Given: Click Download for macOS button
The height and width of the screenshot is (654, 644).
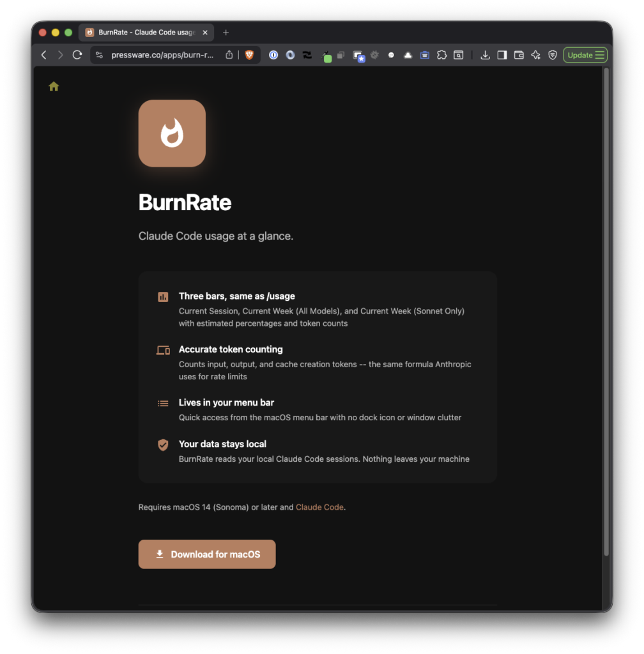Looking at the screenshot, I should (207, 554).
